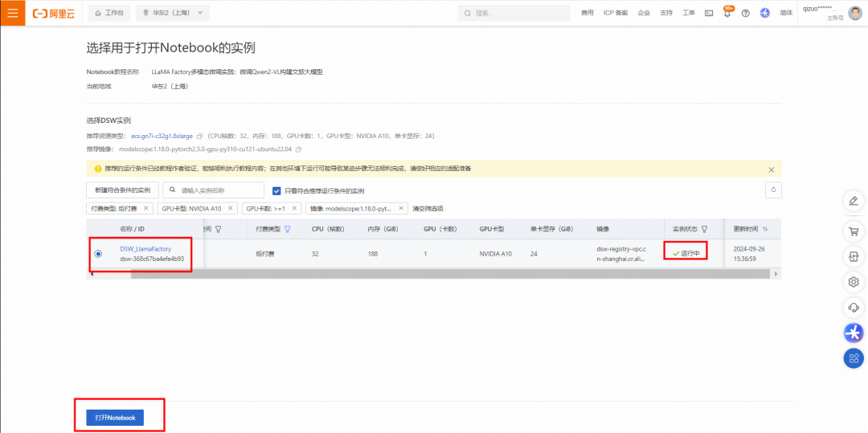Copy the ecs.gn7i-c32g1.8xlarge resource type

click(199, 137)
